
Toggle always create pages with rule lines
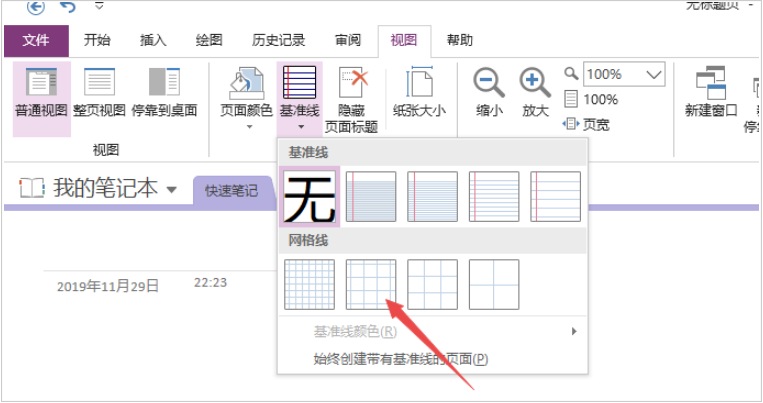401,359
